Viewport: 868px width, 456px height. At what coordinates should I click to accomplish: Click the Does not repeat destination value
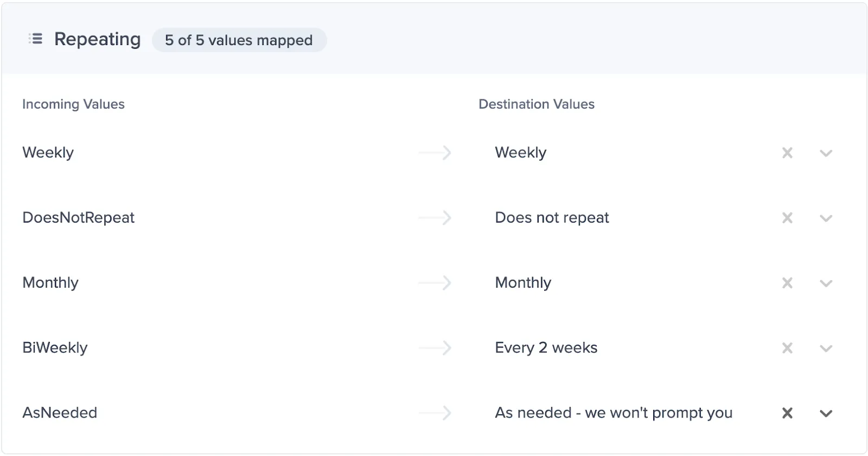[x=552, y=218]
